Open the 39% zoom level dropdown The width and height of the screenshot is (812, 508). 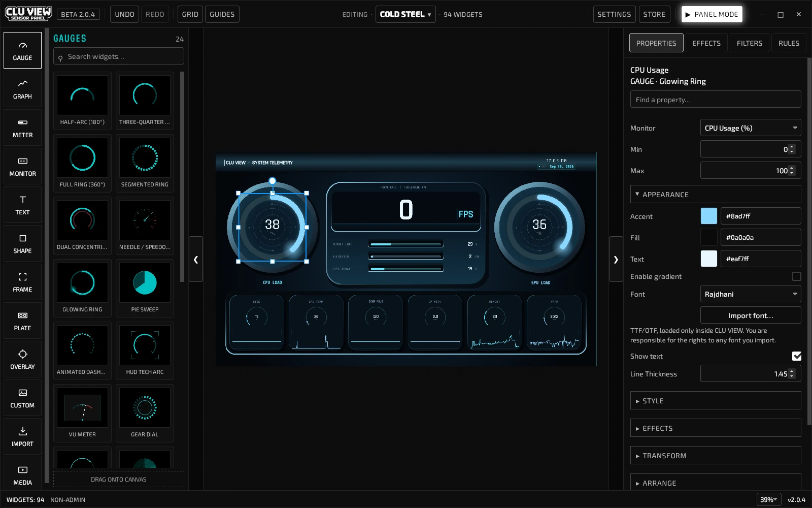click(x=768, y=499)
